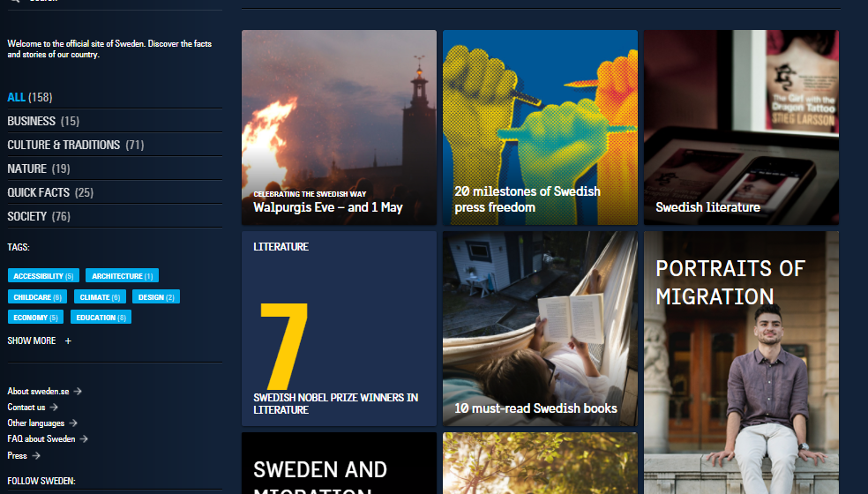Click the arrow icon beside About sweden.se

(78, 391)
